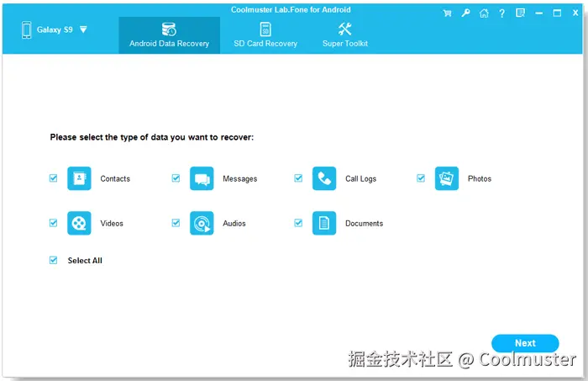Image resolution: width=588 pixels, height=381 pixels.
Task: Click the feedback note icon
Action: pyautogui.click(x=520, y=13)
